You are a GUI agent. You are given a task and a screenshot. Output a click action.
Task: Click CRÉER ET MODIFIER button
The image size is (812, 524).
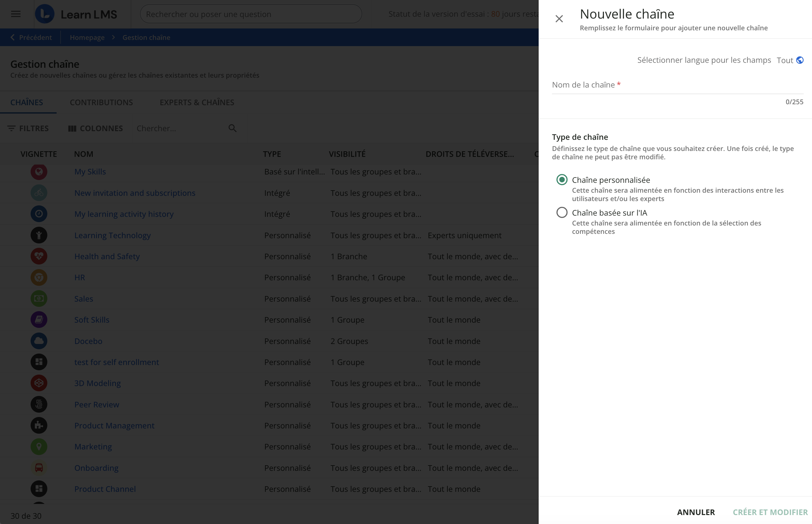[770, 512]
